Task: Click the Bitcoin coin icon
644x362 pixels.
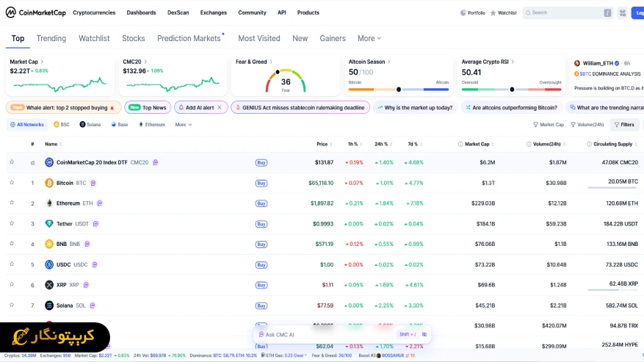Action: (49, 183)
